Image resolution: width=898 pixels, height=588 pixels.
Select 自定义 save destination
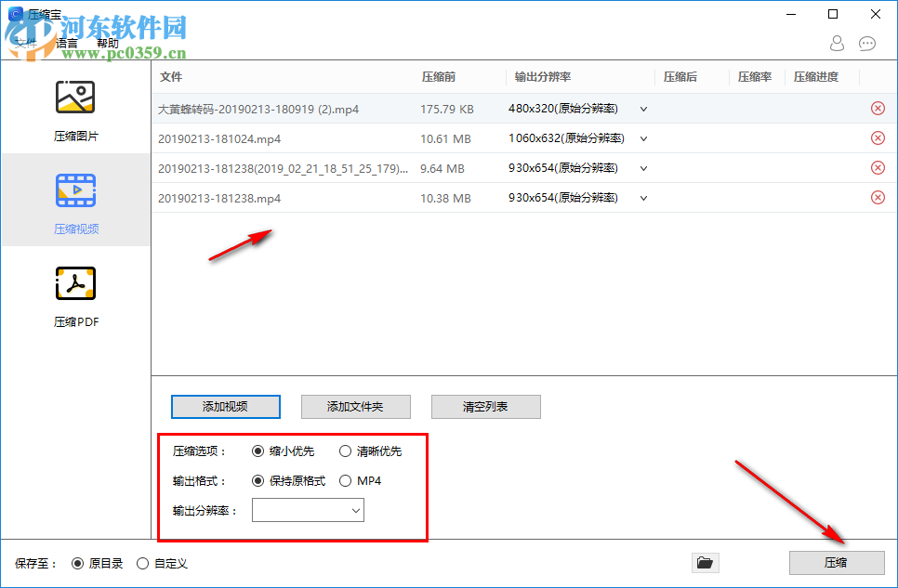coord(142,563)
